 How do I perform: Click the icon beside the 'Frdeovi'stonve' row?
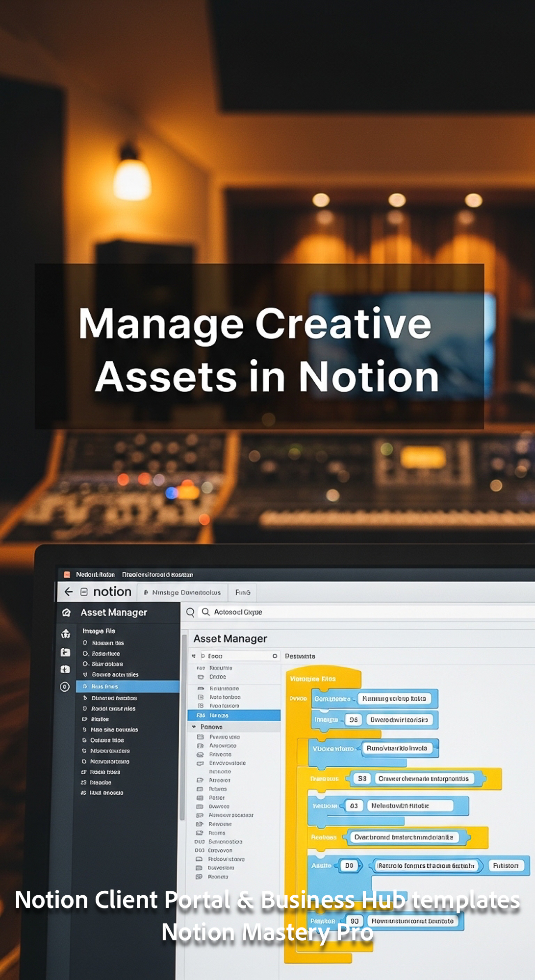click(x=199, y=859)
